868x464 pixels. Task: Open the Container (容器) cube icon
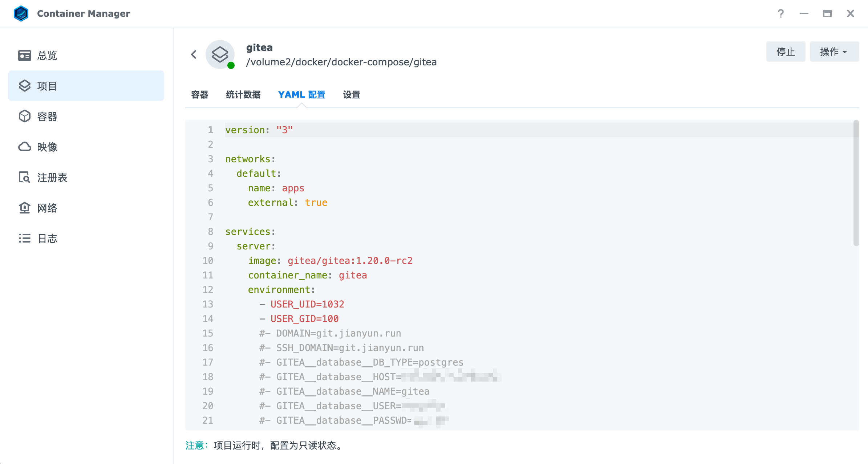coord(25,116)
